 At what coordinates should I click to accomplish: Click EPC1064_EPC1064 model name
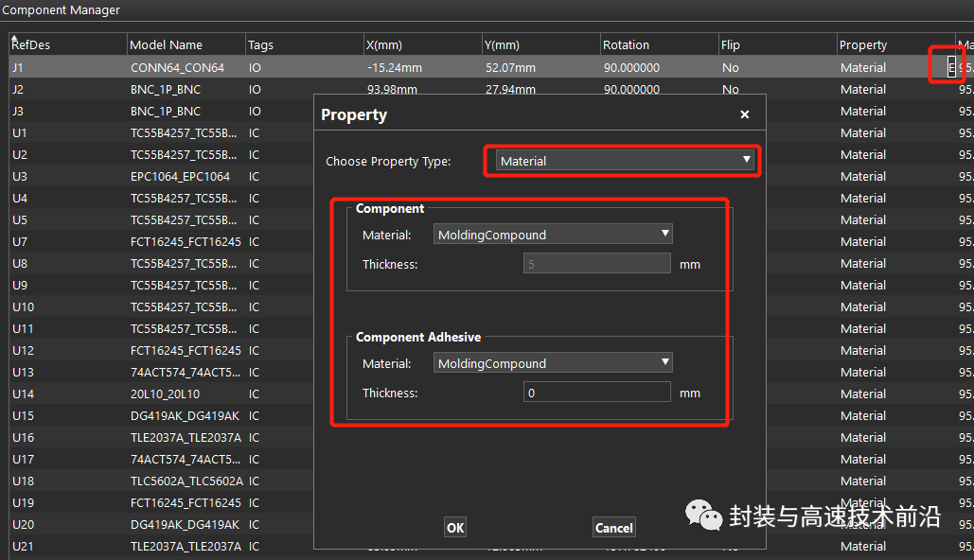click(x=180, y=176)
